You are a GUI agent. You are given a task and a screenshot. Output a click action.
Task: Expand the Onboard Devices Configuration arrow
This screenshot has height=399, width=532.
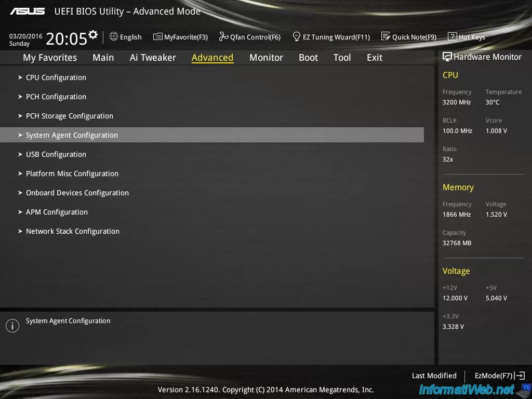pyautogui.click(x=20, y=193)
